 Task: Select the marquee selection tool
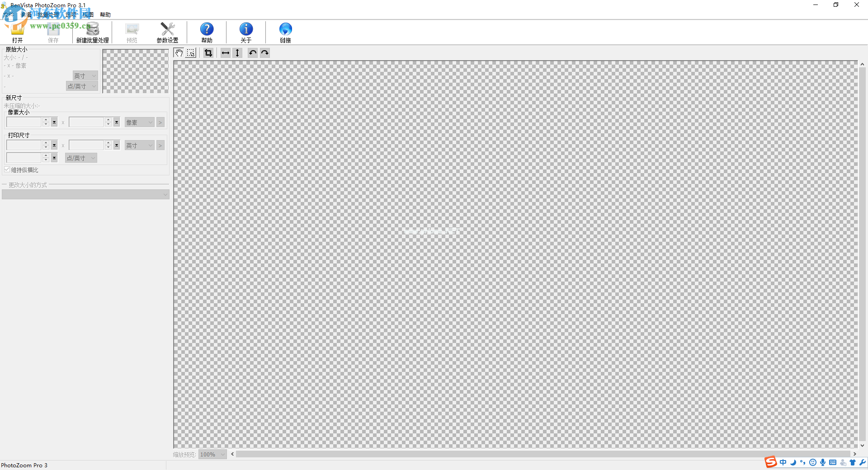[x=190, y=53]
